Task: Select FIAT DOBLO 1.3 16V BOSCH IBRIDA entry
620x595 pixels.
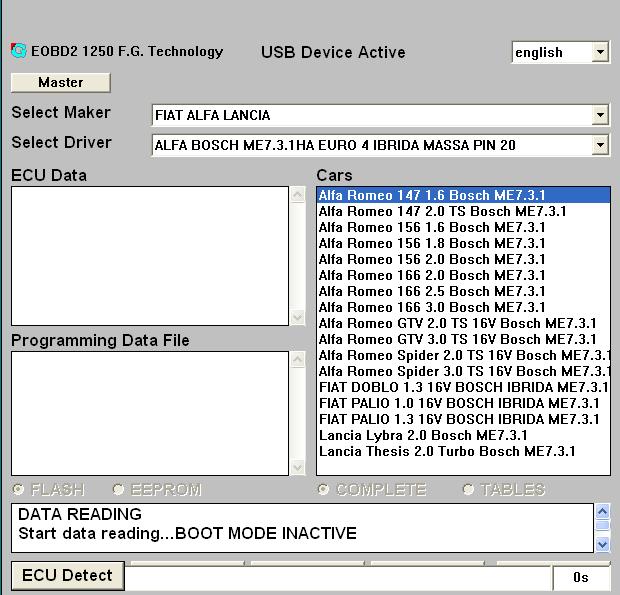Action: (463, 387)
